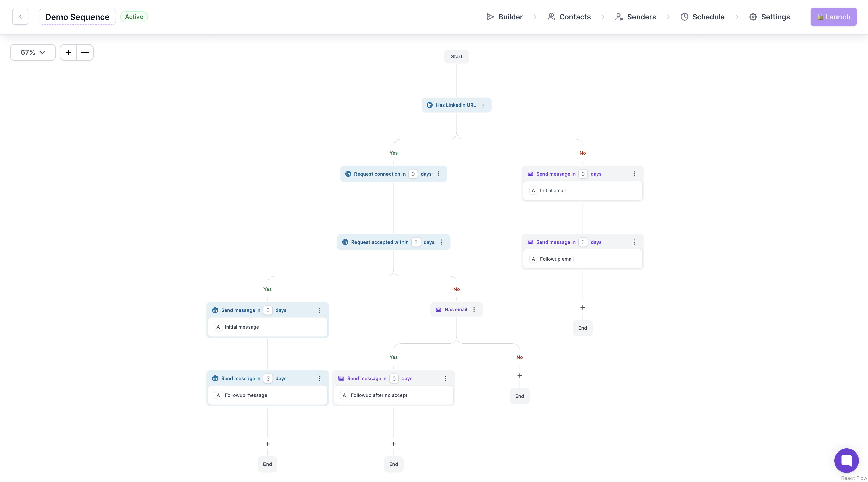Click the Active status badge
The image size is (868, 482).
pos(134,17)
